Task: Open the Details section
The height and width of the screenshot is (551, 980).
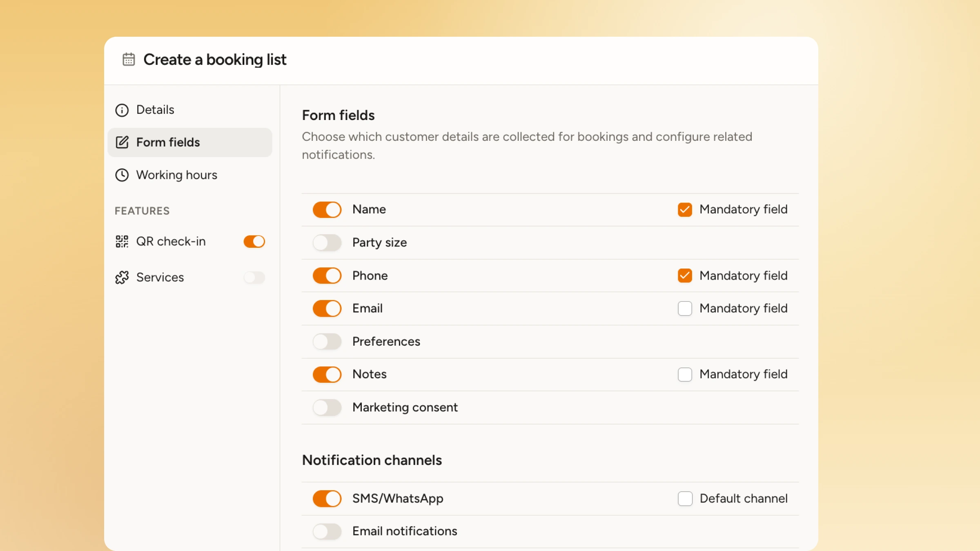Action: tap(190, 110)
